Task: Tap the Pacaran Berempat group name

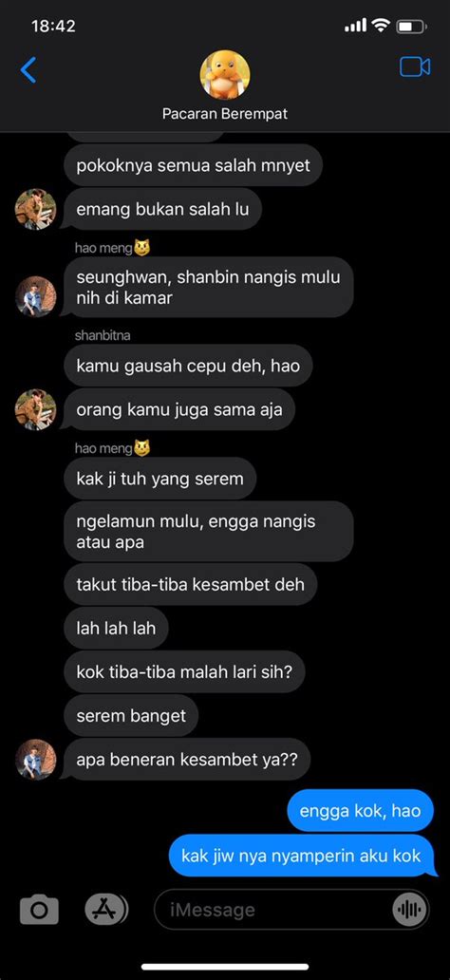Action: (x=225, y=114)
